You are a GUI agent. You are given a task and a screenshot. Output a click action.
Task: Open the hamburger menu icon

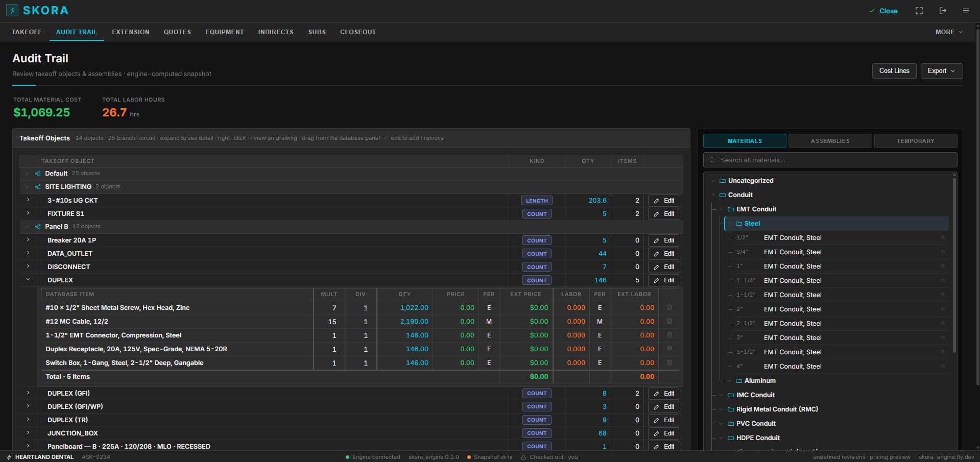pos(966,11)
